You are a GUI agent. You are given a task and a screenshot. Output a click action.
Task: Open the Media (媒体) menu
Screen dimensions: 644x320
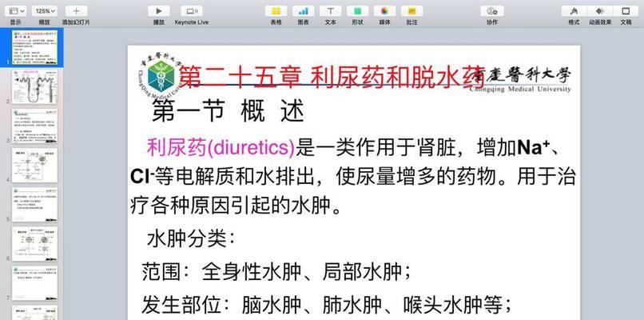pos(384,11)
